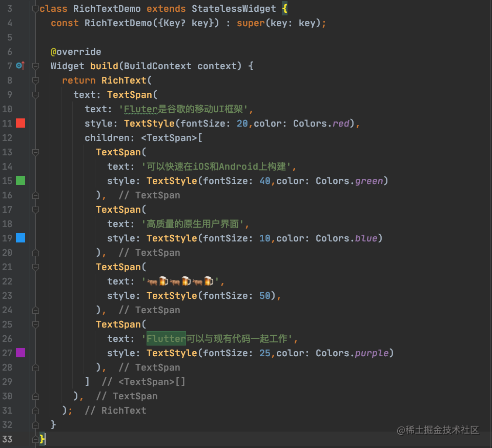Open the green color swatch on line 15
This screenshot has width=492, height=448.
click(20, 180)
